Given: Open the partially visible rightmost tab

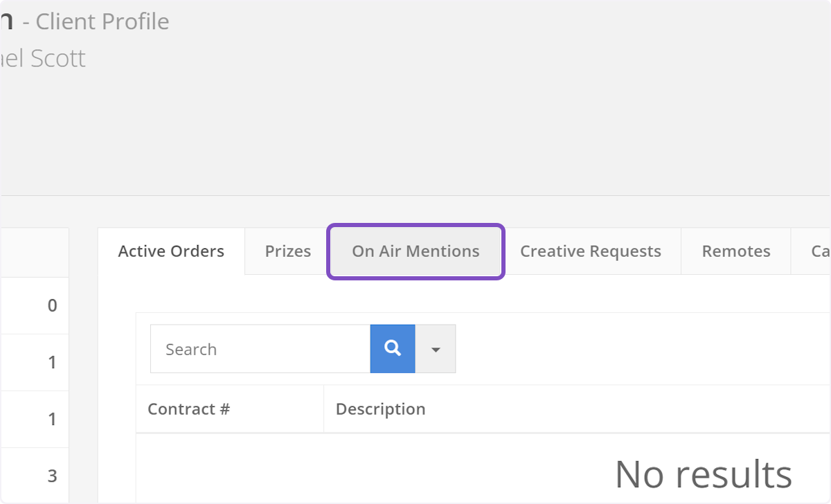Looking at the screenshot, I should tap(817, 251).
